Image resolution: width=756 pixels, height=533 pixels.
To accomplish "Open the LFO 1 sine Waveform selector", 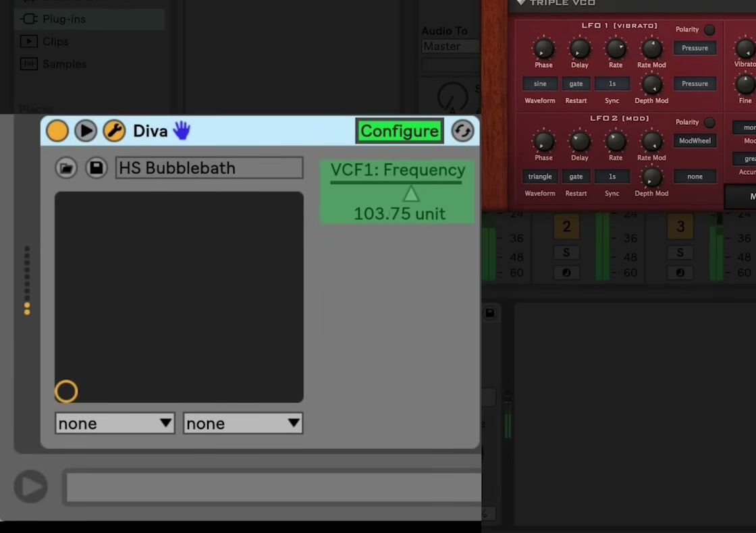I will pos(540,84).
